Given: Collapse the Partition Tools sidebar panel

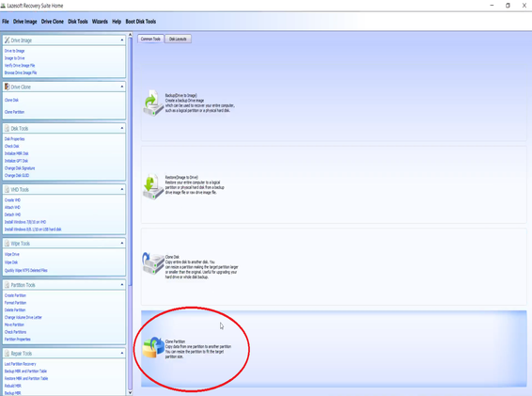Looking at the screenshot, I should 122,285.
